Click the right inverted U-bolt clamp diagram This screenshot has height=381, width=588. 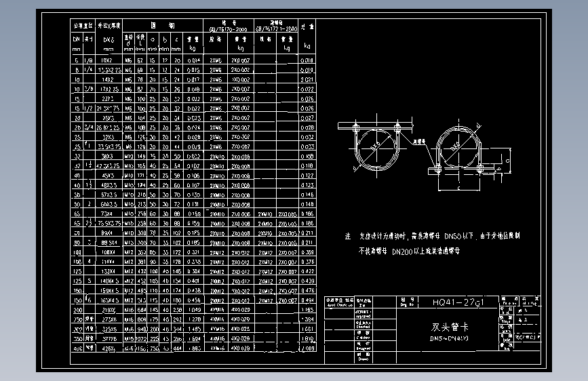click(x=469, y=156)
